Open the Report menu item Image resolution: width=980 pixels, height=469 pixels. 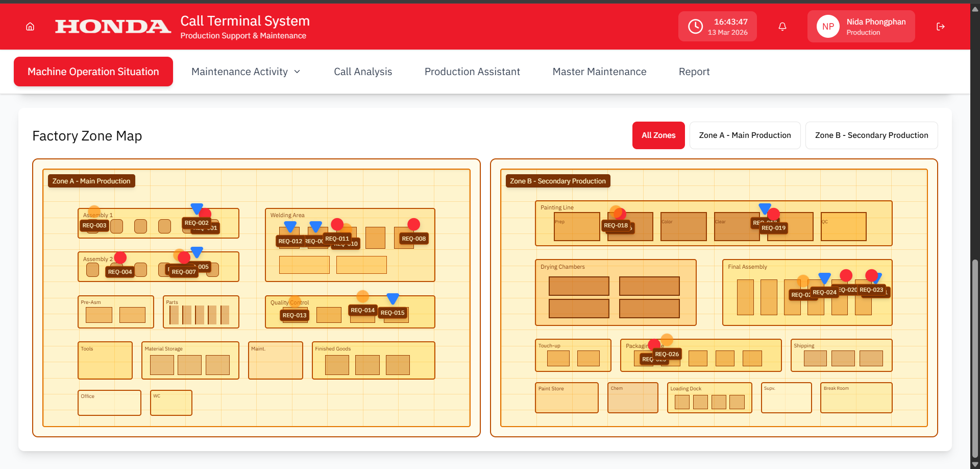click(694, 72)
